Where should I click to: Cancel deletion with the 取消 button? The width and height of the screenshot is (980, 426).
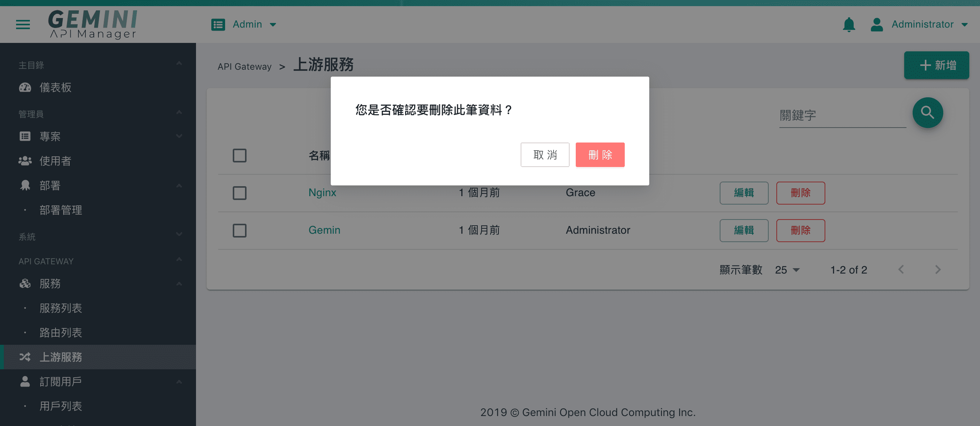tap(545, 155)
